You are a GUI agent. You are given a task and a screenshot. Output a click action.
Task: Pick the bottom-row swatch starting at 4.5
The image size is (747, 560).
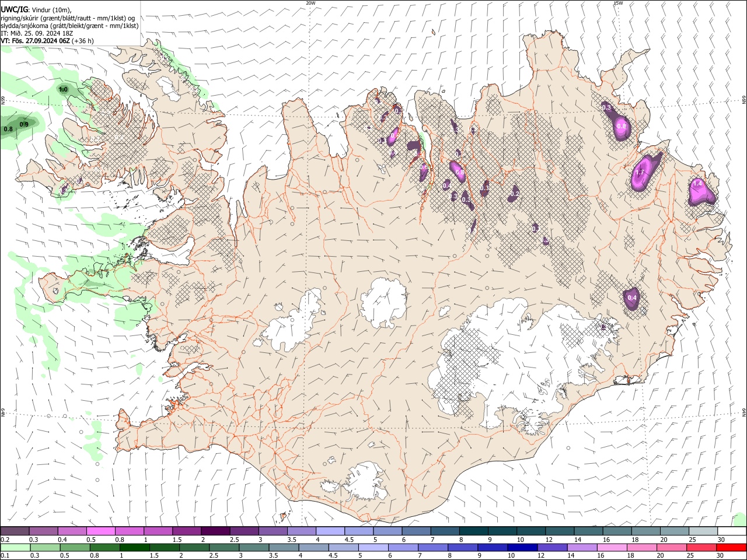[343, 547]
